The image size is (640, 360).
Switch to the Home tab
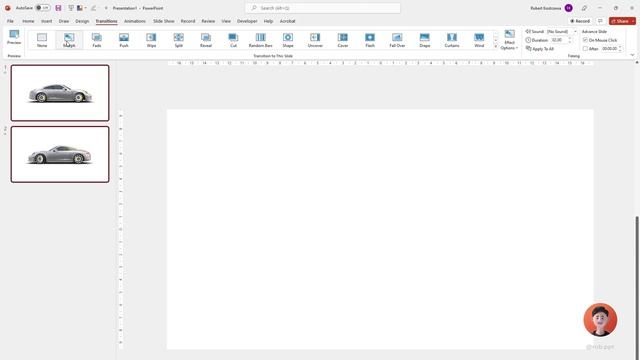(x=28, y=21)
